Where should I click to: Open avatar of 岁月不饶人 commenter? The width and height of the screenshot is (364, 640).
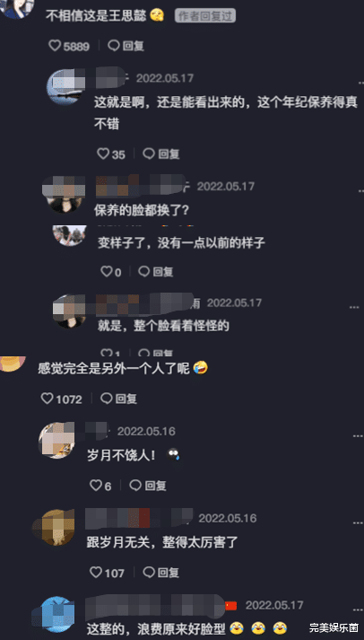tap(56, 441)
